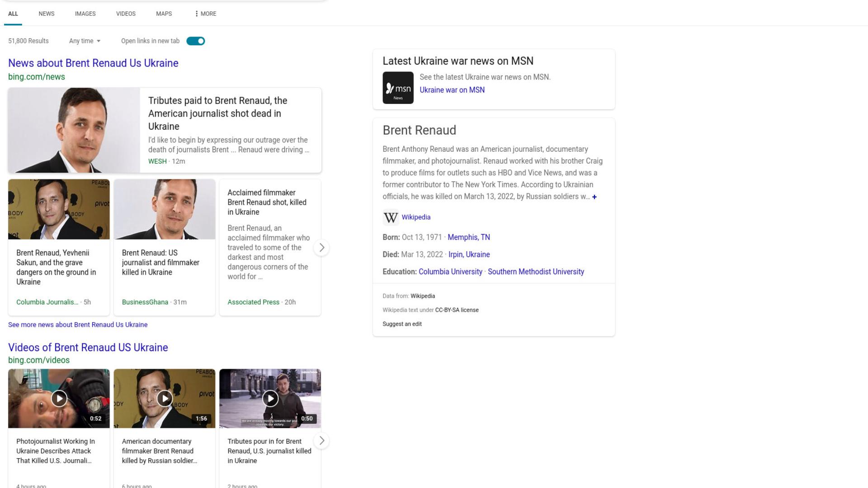Open the MORE menu with dots
This screenshot has height=488, width=868.
pos(206,14)
